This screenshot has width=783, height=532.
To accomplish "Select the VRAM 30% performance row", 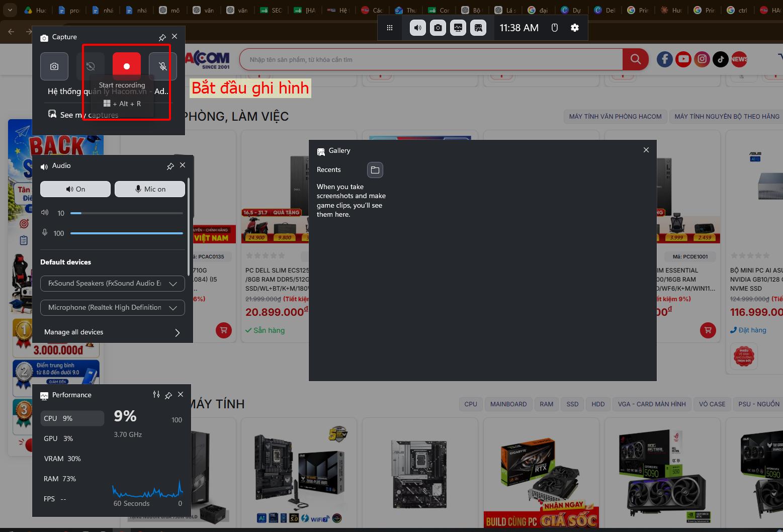I will pos(72,459).
